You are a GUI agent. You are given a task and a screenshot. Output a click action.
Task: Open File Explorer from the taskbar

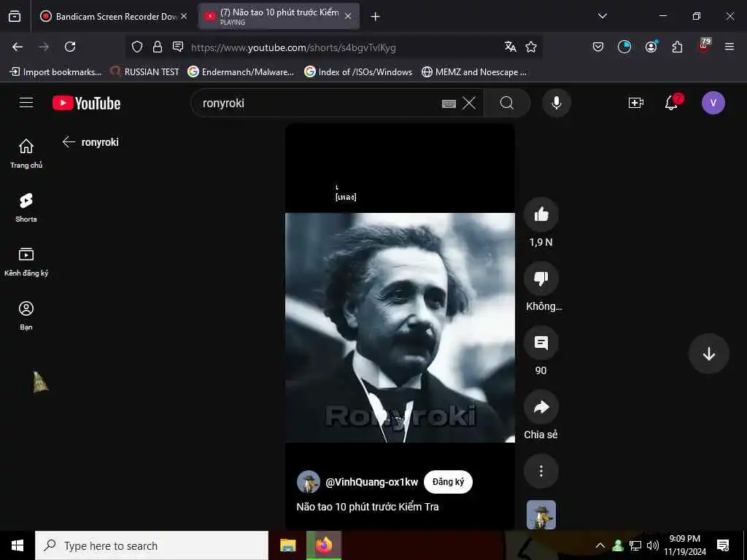coord(287,545)
